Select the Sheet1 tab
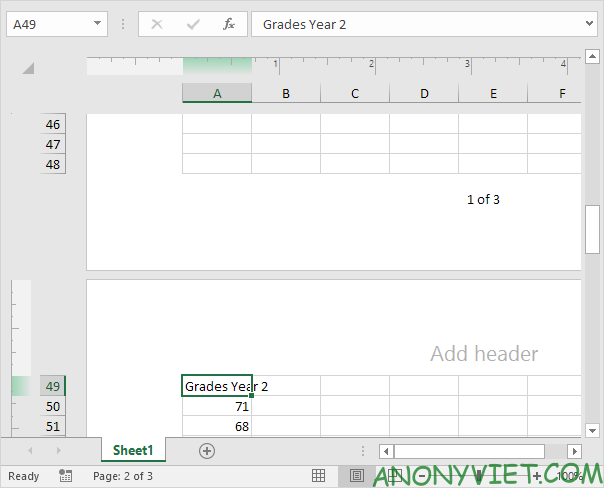Image resolution: width=604 pixels, height=488 pixels. pyautogui.click(x=132, y=451)
